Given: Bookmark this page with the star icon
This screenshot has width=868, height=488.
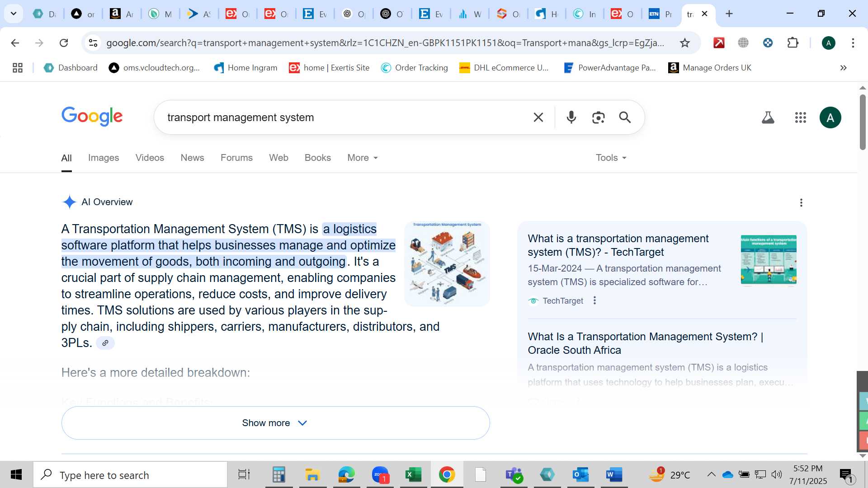Looking at the screenshot, I should click(x=685, y=43).
